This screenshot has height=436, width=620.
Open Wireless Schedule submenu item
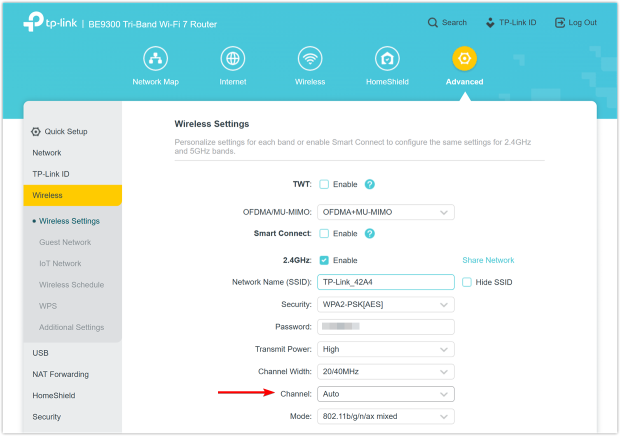click(x=72, y=285)
